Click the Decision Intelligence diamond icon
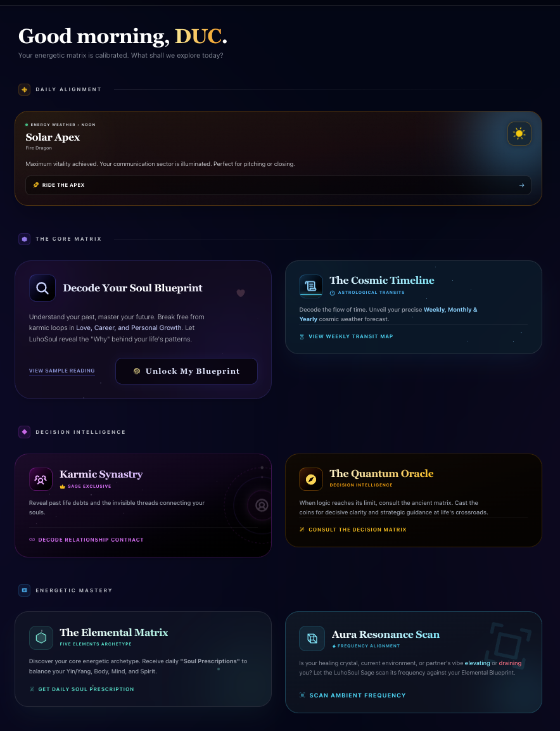Viewport: 560px width, 731px height. click(24, 432)
